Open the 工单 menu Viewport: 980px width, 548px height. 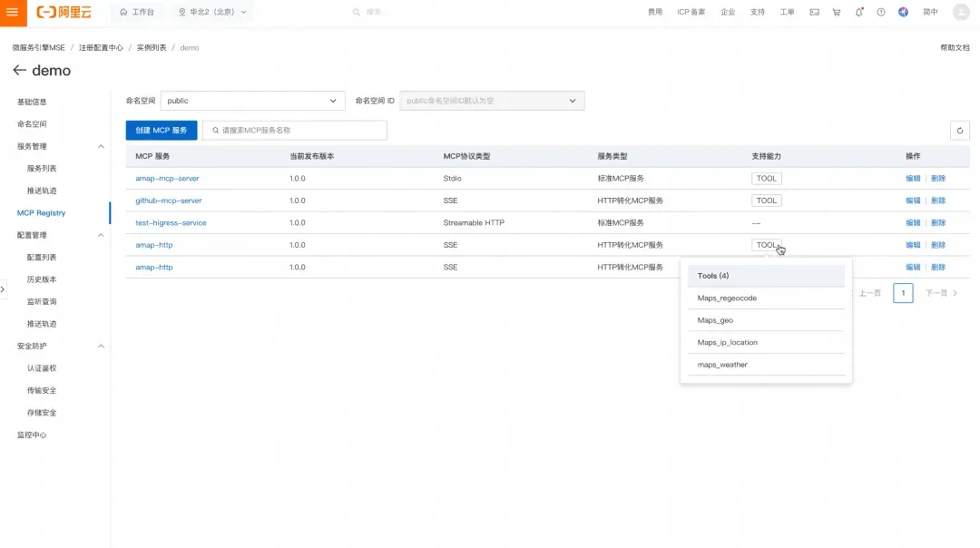click(x=787, y=12)
